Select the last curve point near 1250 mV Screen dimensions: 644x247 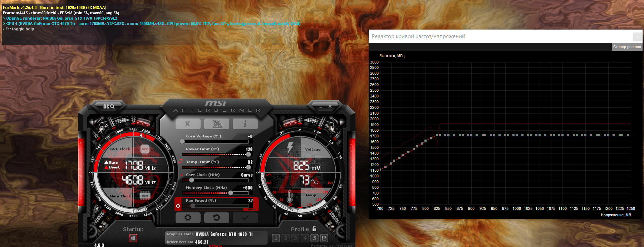click(628, 135)
